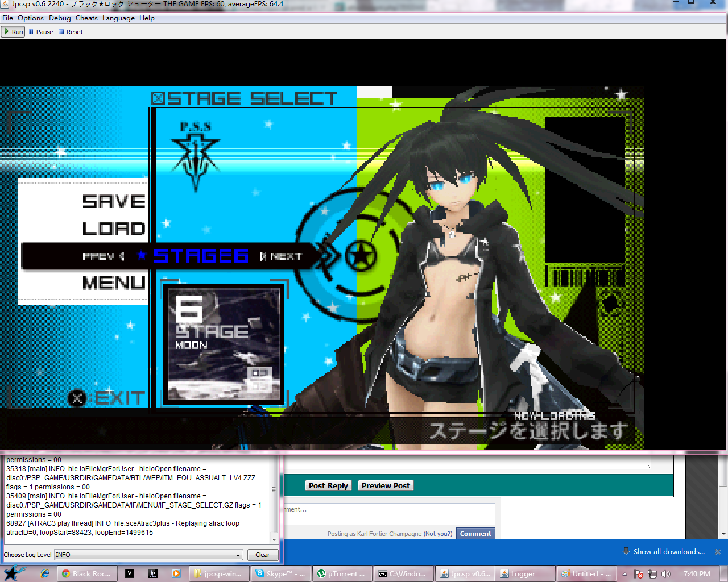Click the stage 6 Moon thumbnail
728x582 pixels.
pyautogui.click(x=225, y=344)
